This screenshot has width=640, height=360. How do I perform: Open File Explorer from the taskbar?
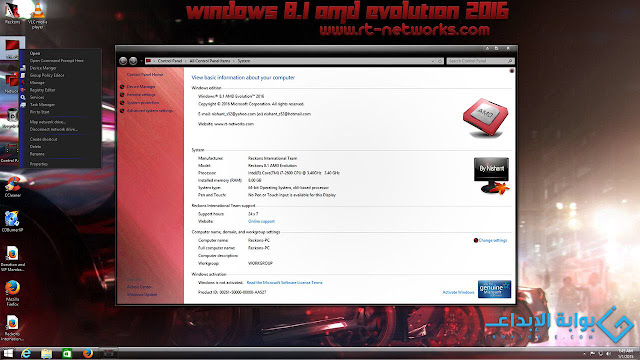[x=46, y=353]
